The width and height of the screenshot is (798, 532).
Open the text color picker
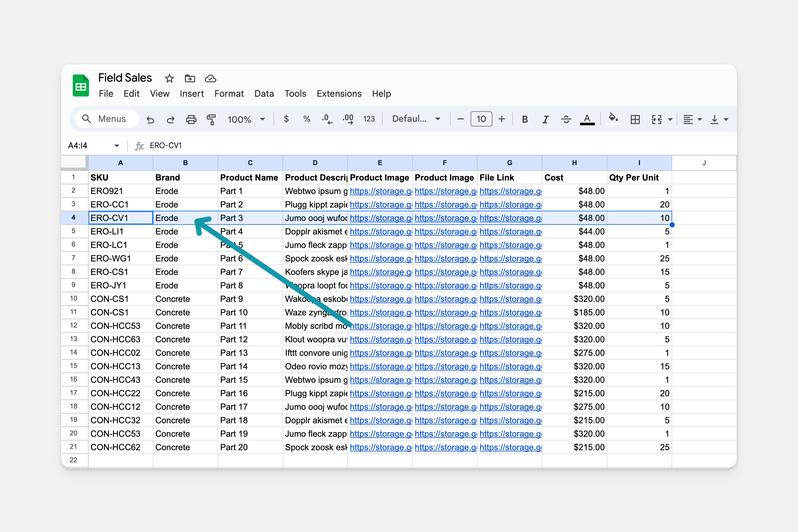[587, 119]
